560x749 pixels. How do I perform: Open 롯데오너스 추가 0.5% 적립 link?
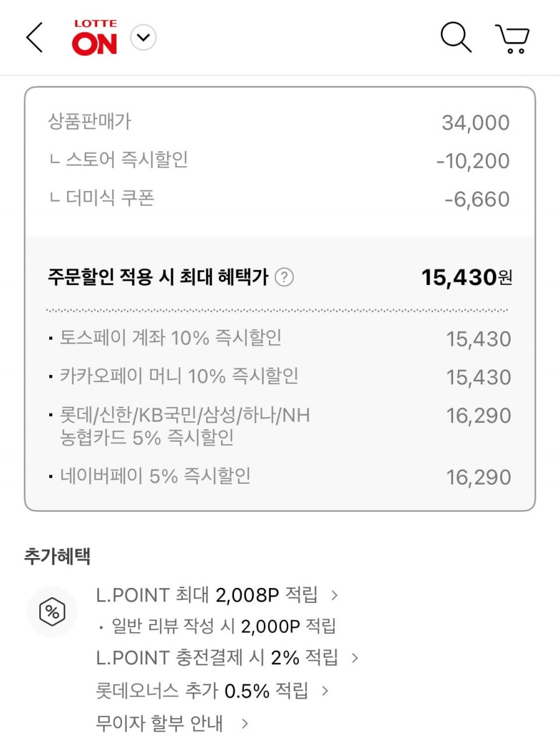(x=202, y=691)
